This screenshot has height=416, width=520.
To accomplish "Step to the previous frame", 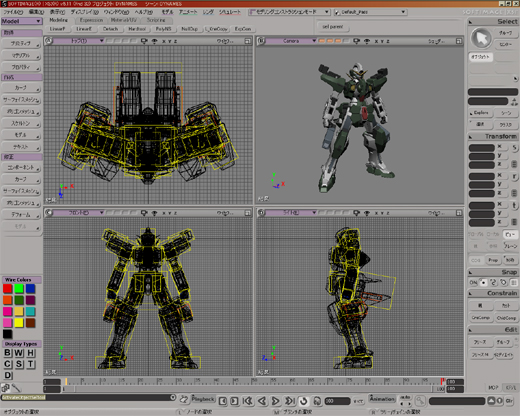I will pos(223,401).
